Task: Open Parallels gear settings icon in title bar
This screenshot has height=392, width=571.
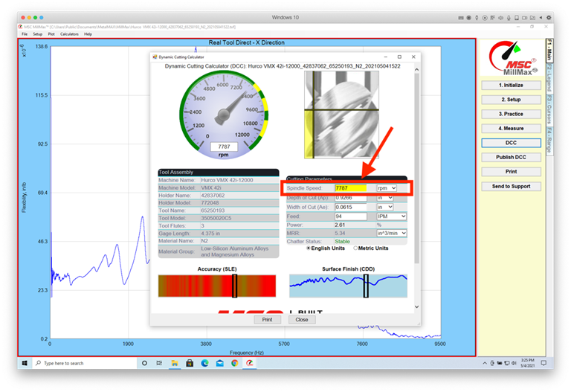Action: [x=549, y=18]
